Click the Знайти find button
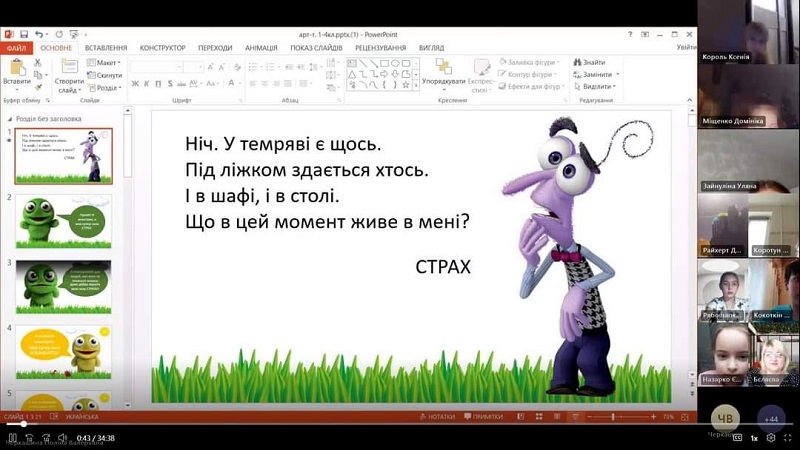800x450 pixels. pos(589,62)
